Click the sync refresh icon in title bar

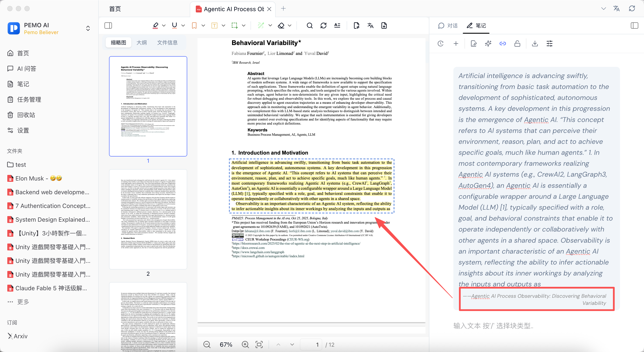632,9
